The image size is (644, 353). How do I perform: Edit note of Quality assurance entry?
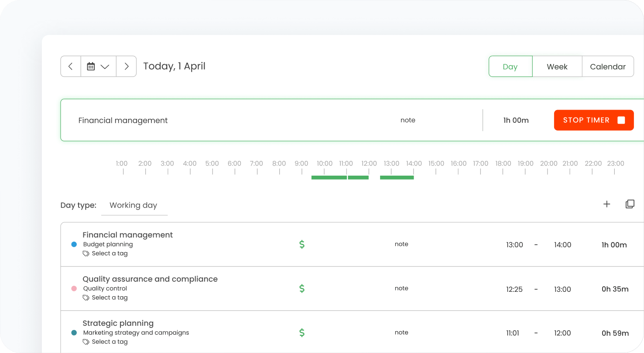click(x=401, y=288)
